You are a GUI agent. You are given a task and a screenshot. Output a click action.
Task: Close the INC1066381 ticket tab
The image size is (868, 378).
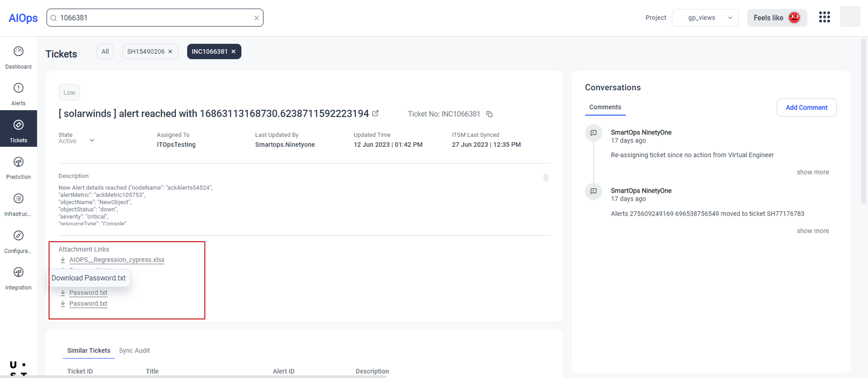233,52
